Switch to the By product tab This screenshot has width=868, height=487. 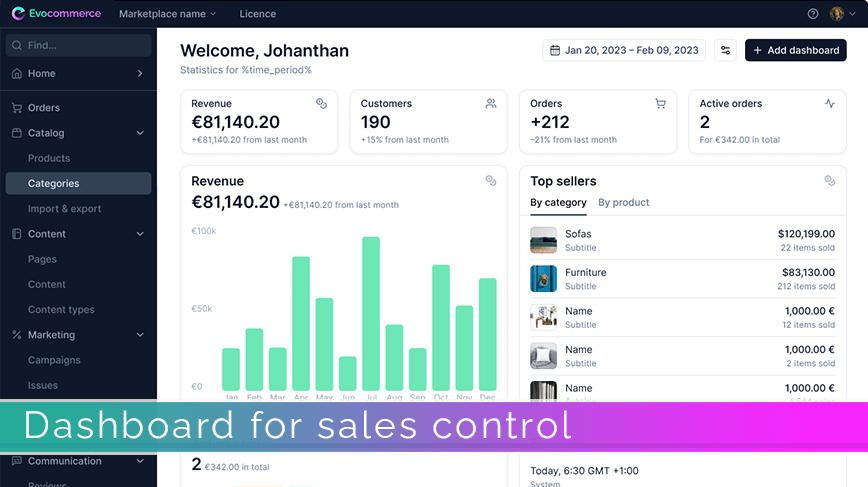[623, 203]
